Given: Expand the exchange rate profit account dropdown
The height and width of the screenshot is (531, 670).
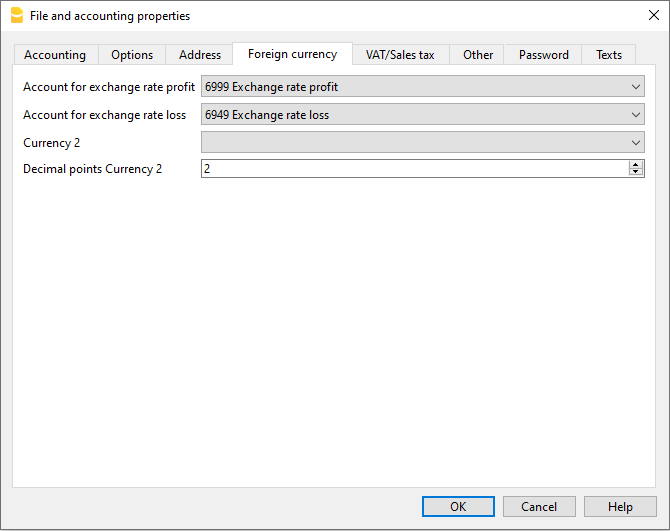Looking at the screenshot, I should pos(636,87).
